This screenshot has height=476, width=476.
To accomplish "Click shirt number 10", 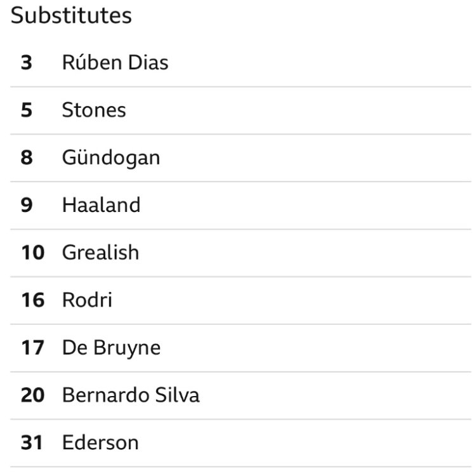I will point(32,253).
